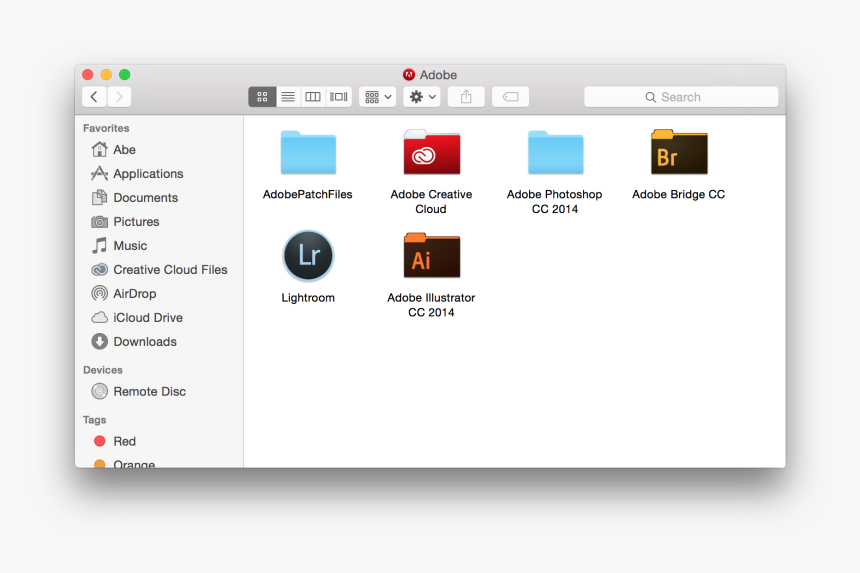The height and width of the screenshot is (573, 860).
Task: Click the AdobePatchFiles name label
Action: pyautogui.click(x=308, y=194)
